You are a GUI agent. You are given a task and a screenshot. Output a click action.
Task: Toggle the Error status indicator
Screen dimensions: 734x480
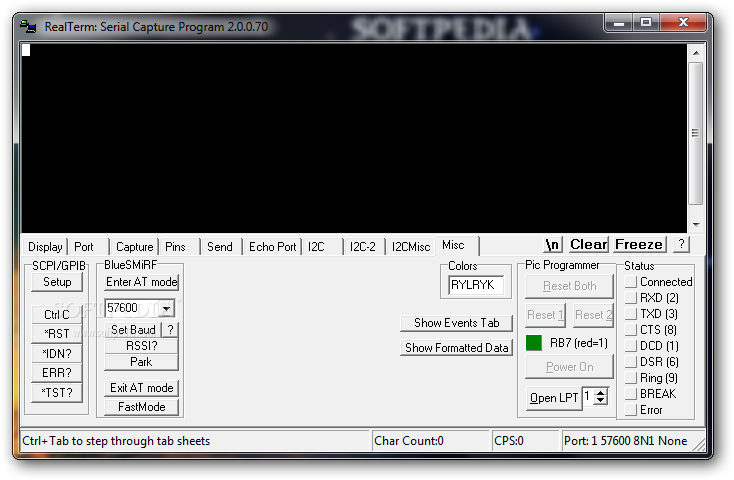pos(631,410)
